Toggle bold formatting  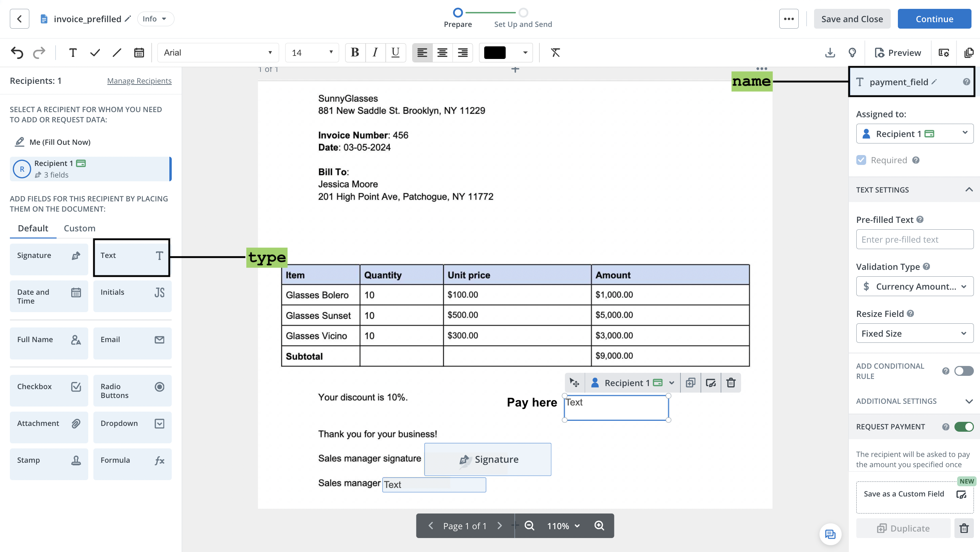[355, 52]
